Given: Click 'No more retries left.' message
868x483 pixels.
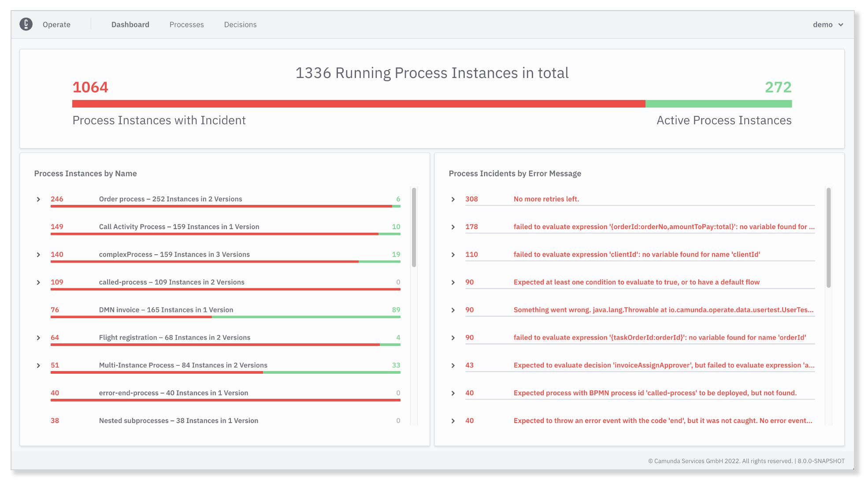Looking at the screenshot, I should 546,199.
